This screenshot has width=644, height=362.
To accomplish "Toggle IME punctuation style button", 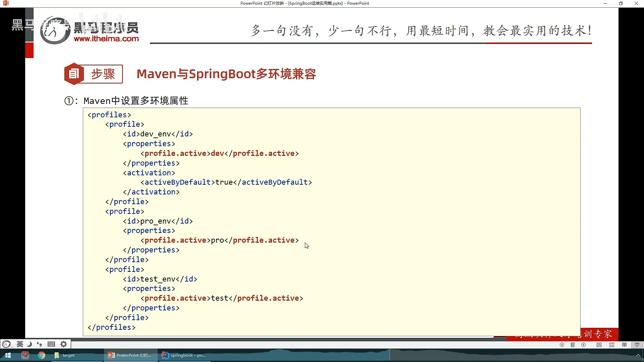I will (x=40, y=344).
